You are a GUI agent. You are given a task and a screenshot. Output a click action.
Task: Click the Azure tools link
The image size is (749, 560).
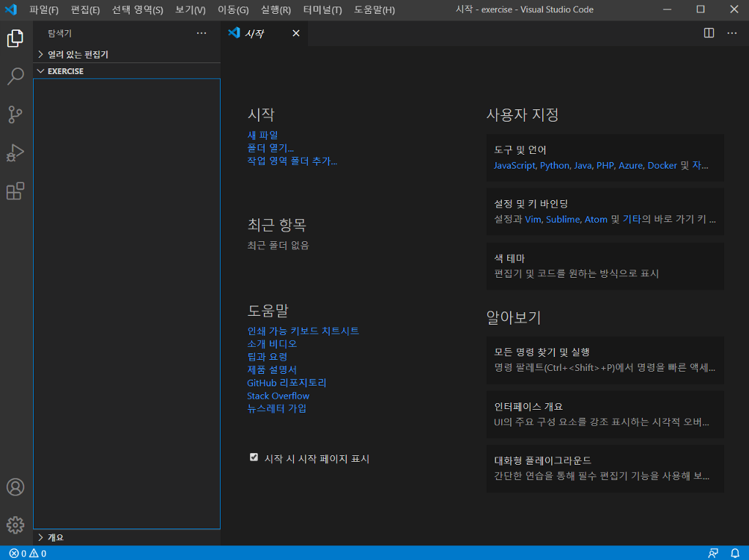coord(630,166)
